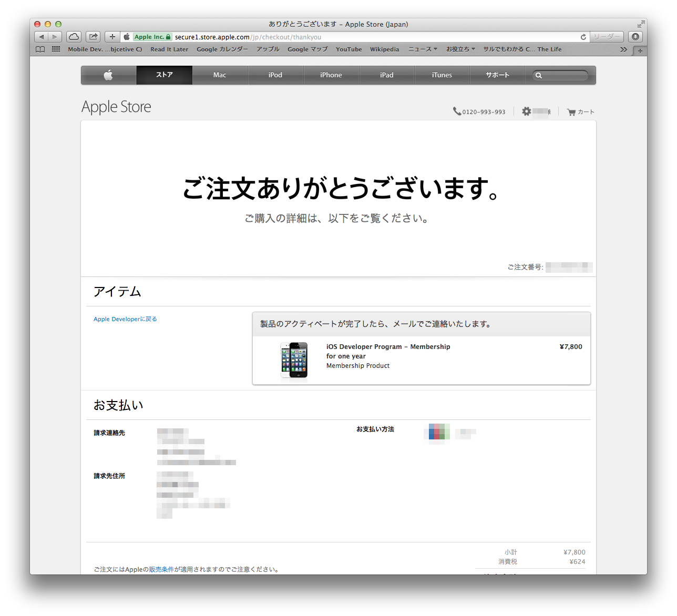Open the Mac navigation tab
This screenshot has height=616, width=677.
pos(220,75)
